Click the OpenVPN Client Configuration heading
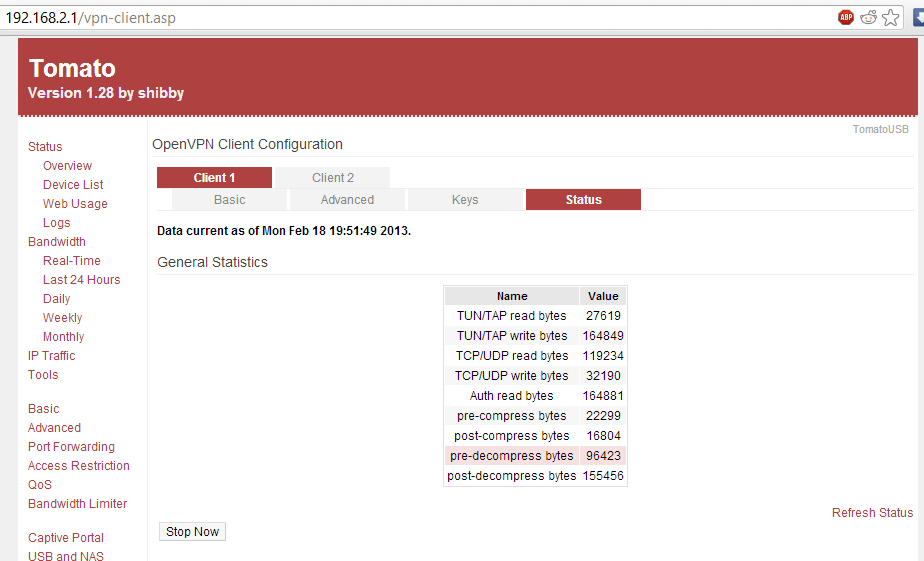The width and height of the screenshot is (924, 561). [x=247, y=144]
